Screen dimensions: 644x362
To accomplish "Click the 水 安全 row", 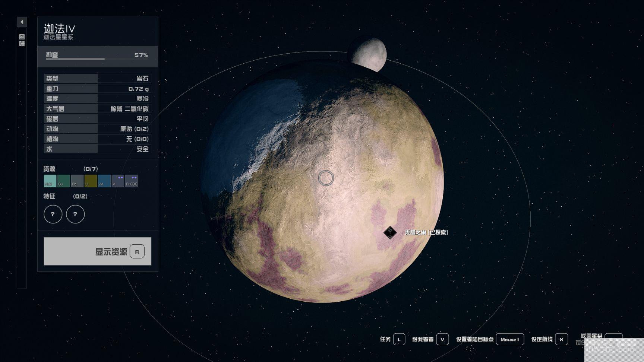I will point(97,149).
